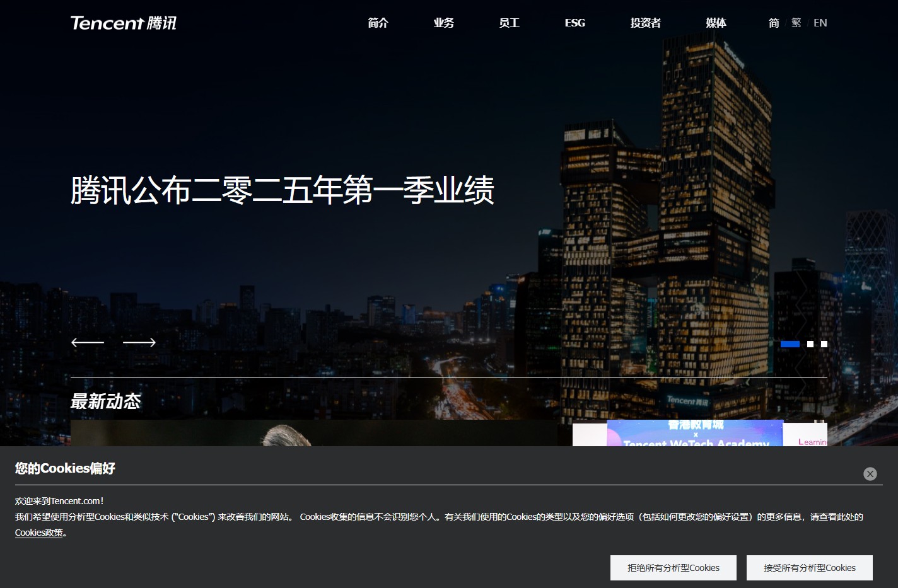898x588 pixels.
Task: Click the 欢迎来到Tencent.com! text
Action: [59, 501]
